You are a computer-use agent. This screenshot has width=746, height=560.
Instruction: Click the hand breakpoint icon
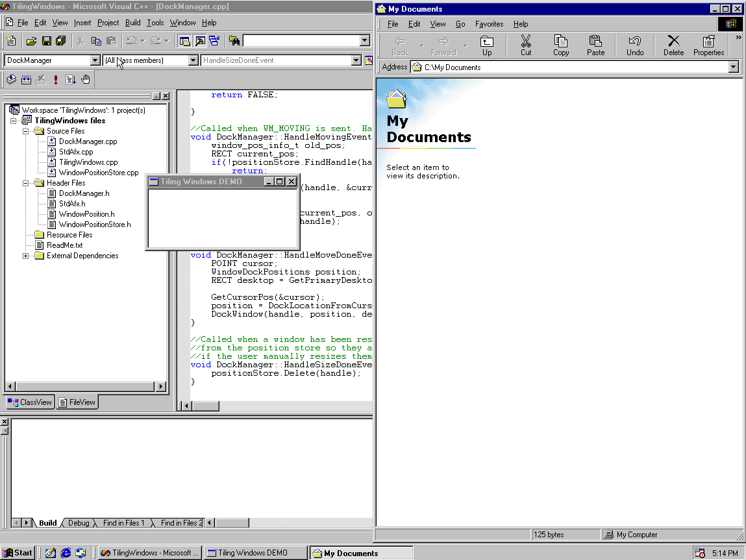(x=86, y=80)
